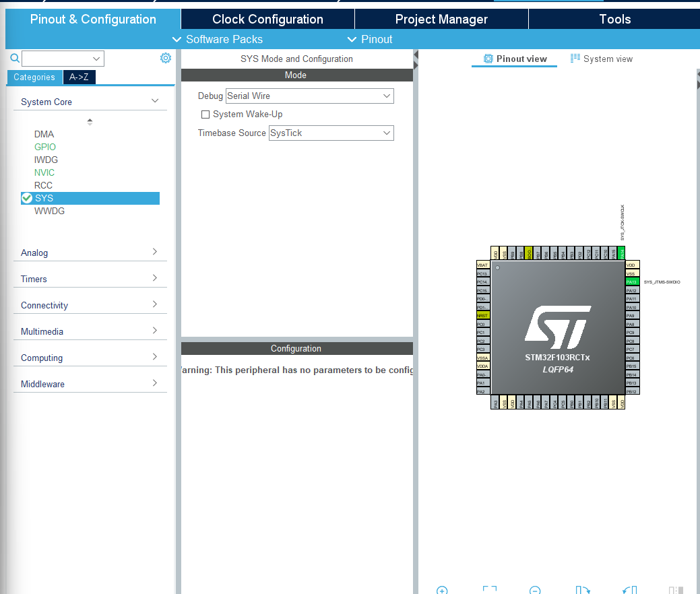Select pin PA2 on the chip
Image resolution: width=700 pixels, height=594 pixels.
(x=483, y=391)
